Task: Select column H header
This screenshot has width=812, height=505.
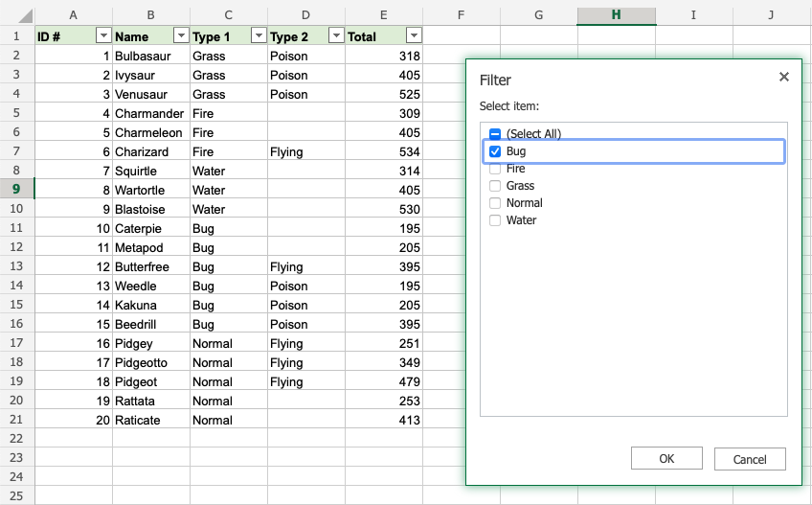Action: tap(616, 15)
